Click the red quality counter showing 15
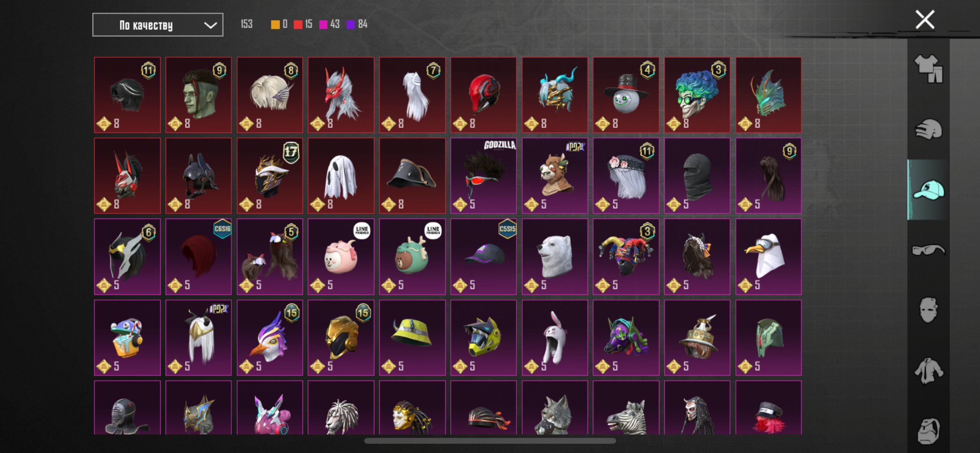The image size is (980, 453). pos(303,24)
